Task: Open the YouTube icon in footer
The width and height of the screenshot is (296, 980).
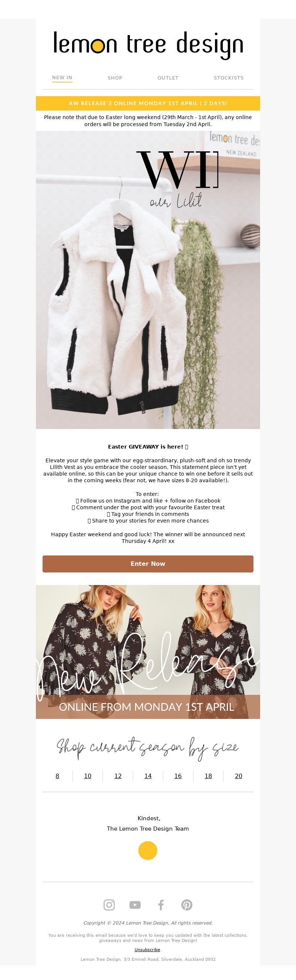Action: click(135, 905)
